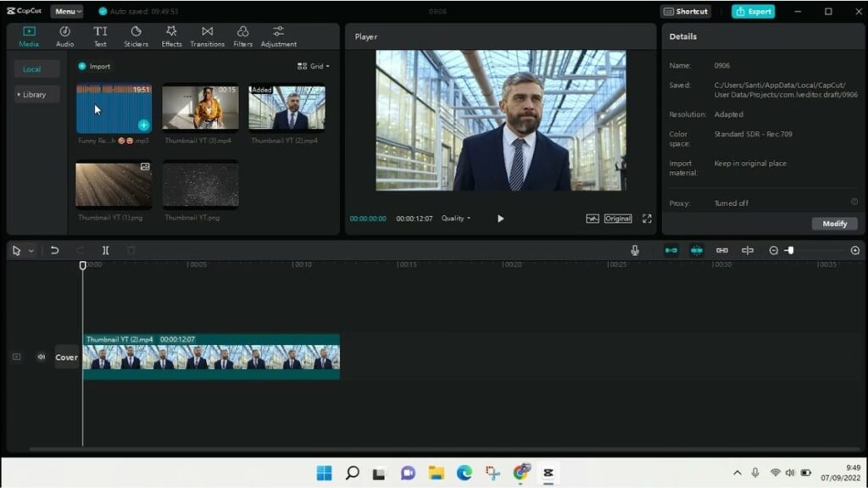Open the Effects panel
This screenshot has width=868, height=488.
coord(172,36)
